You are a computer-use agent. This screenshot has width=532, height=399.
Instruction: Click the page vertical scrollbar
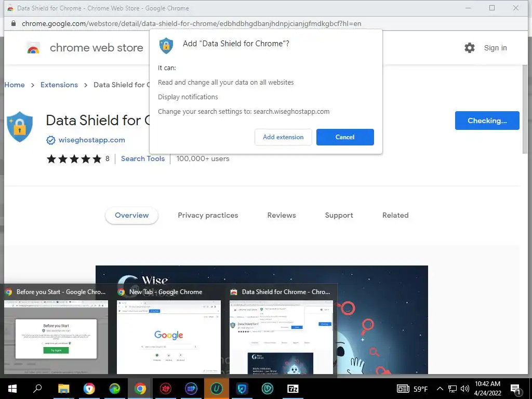pyautogui.click(x=525, y=109)
